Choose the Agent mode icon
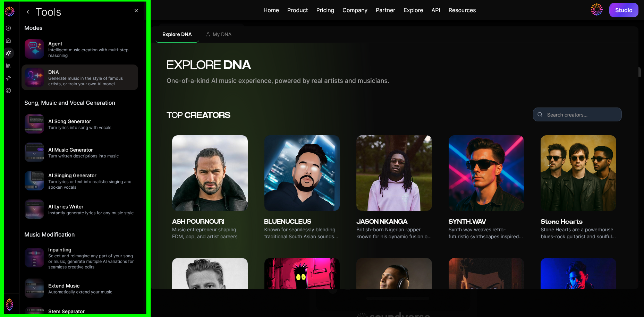This screenshot has width=644, height=317. point(34,49)
